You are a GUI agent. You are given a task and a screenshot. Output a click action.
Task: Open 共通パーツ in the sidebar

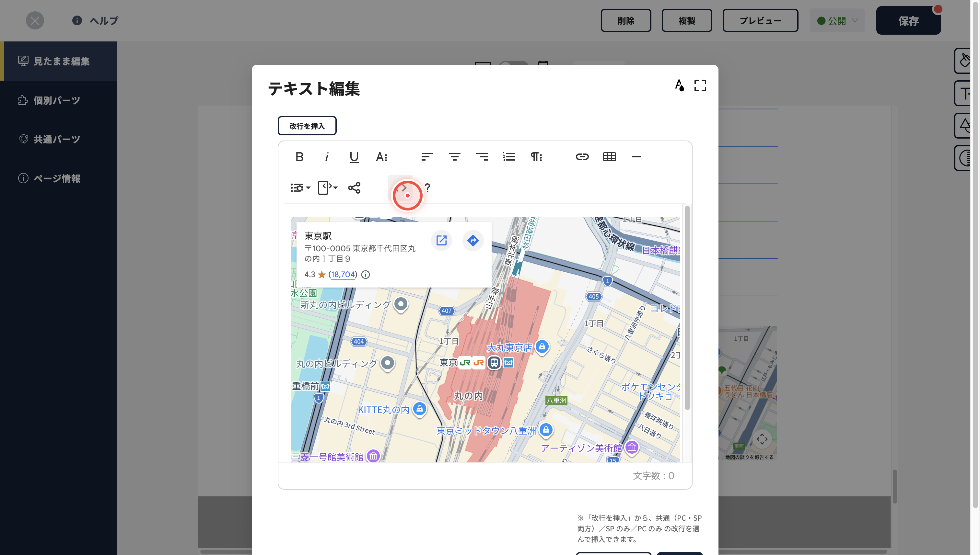tap(59, 139)
